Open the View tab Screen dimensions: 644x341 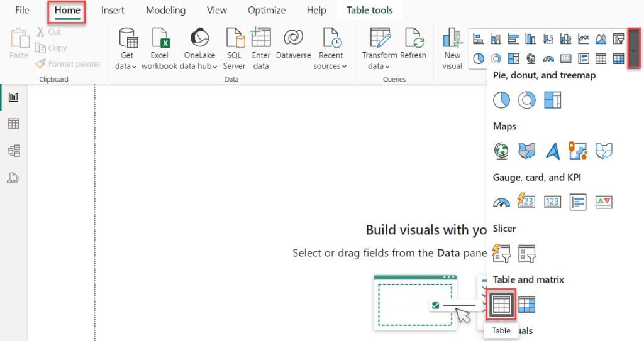217,10
